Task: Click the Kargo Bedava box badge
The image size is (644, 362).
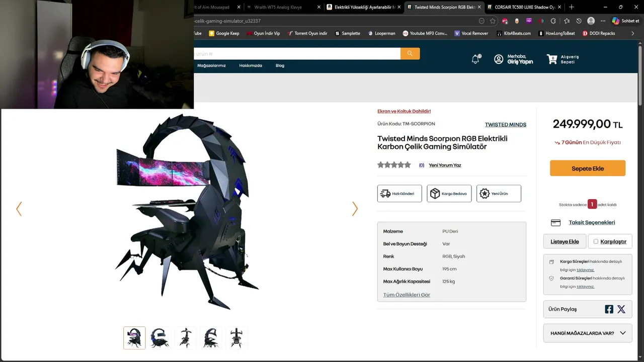Action: pos(449,194)
